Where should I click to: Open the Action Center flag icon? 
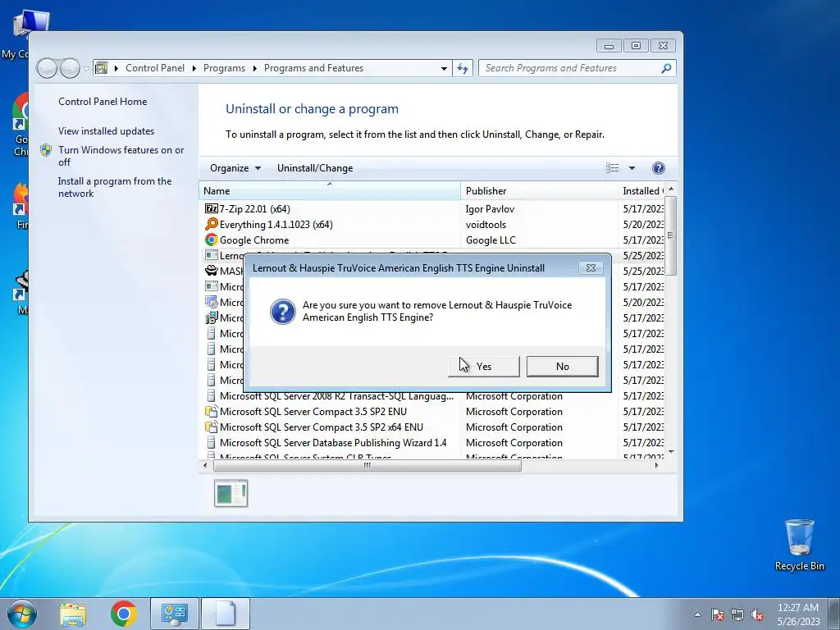pyautogui.click(x=717, y=615)
